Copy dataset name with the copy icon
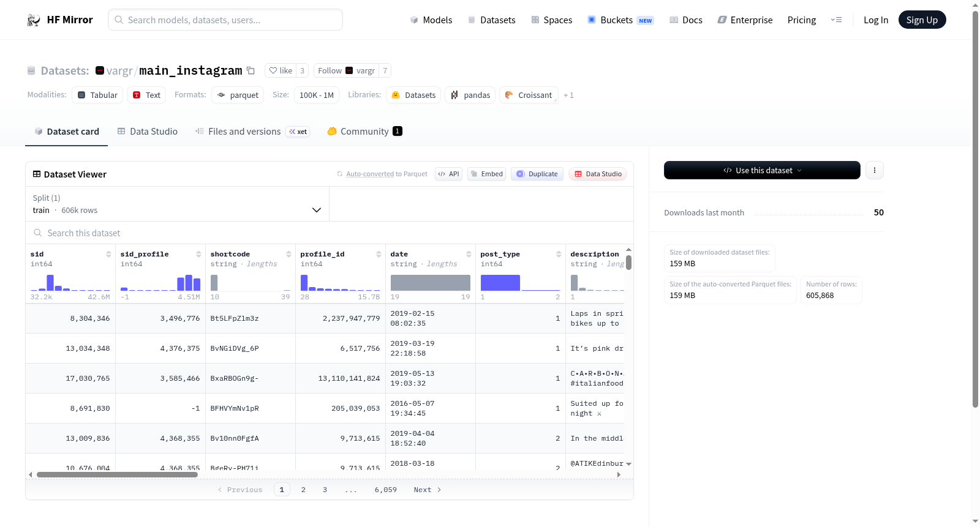Screen dimensions: 980x527 coord(251,70)
